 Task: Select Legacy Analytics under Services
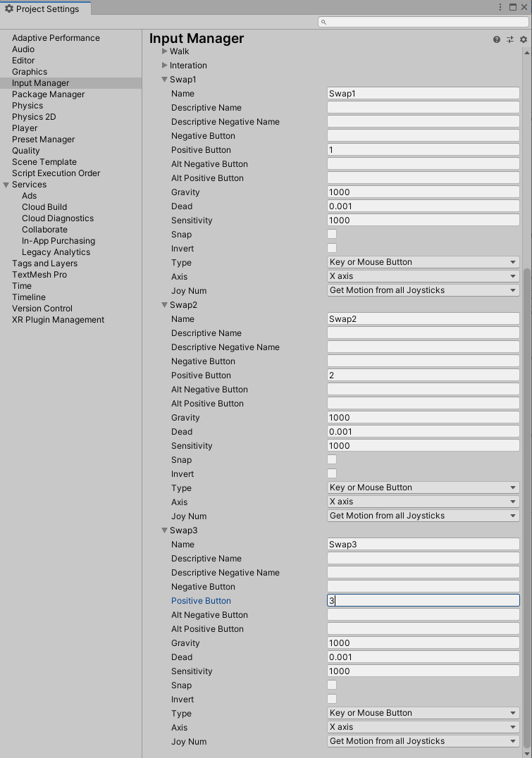(x=56, y=252)
